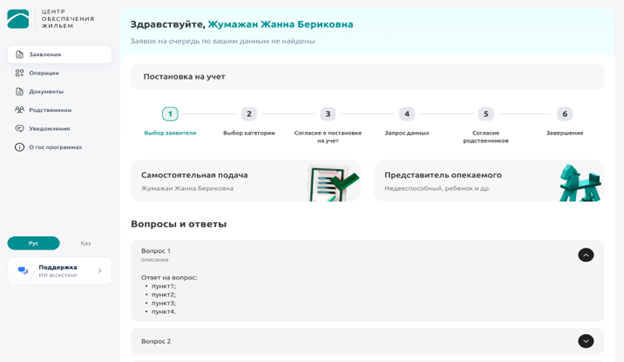Choose Представитель опекаемого card
The width and height of the screenshot is (624, 362).
(489, 181)
